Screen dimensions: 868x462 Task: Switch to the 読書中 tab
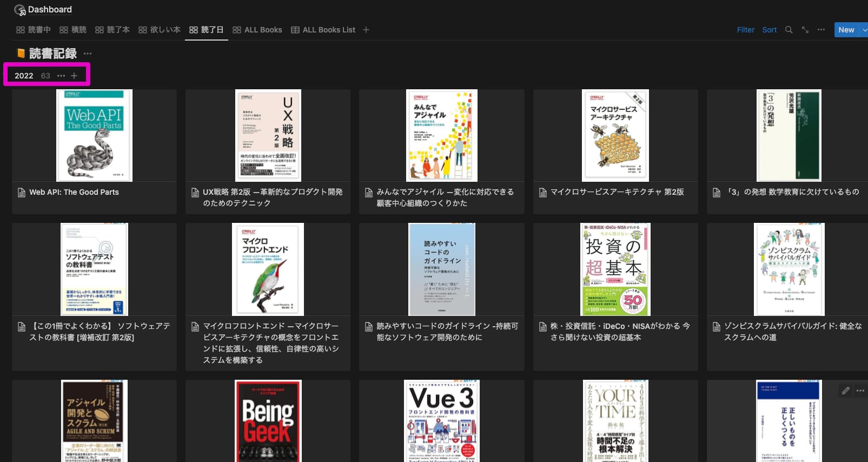(34, 30)
